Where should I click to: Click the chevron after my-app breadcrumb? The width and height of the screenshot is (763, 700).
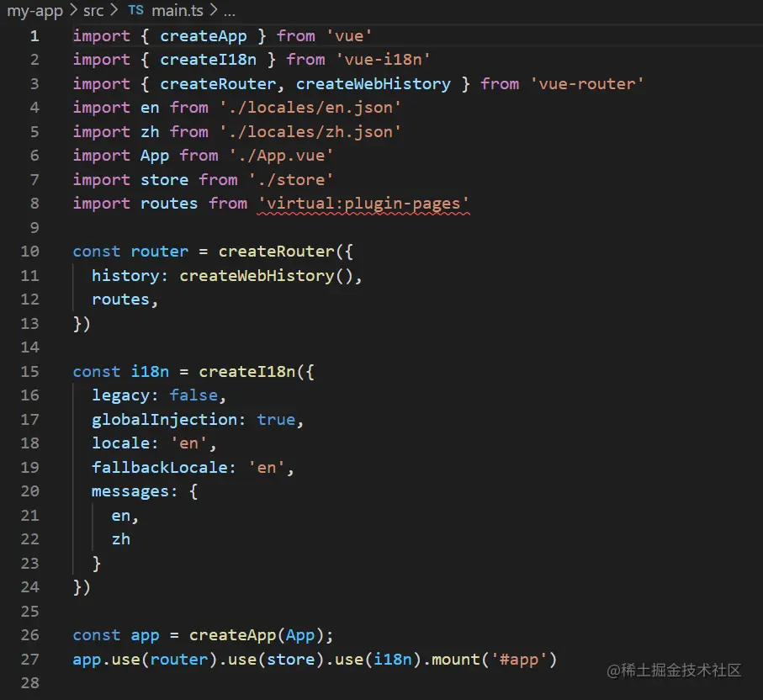[73, 10]
